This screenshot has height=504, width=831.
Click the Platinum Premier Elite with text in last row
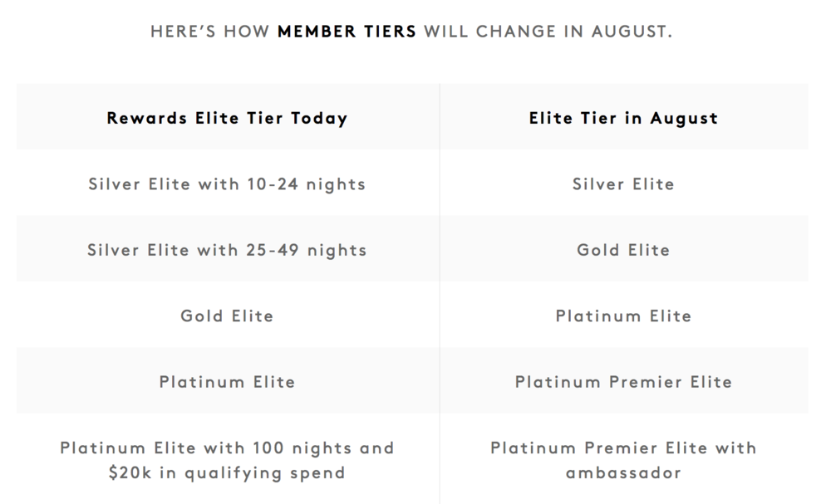click(x=623, y=448)
